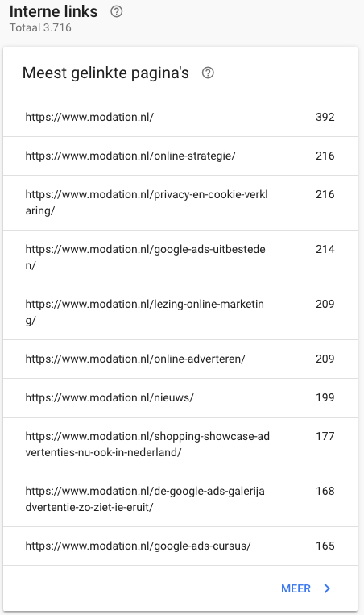This screenshot has width=364, height=615.
Task: Open the https://www.modation.nl/ homepage row
Action: 180,117
